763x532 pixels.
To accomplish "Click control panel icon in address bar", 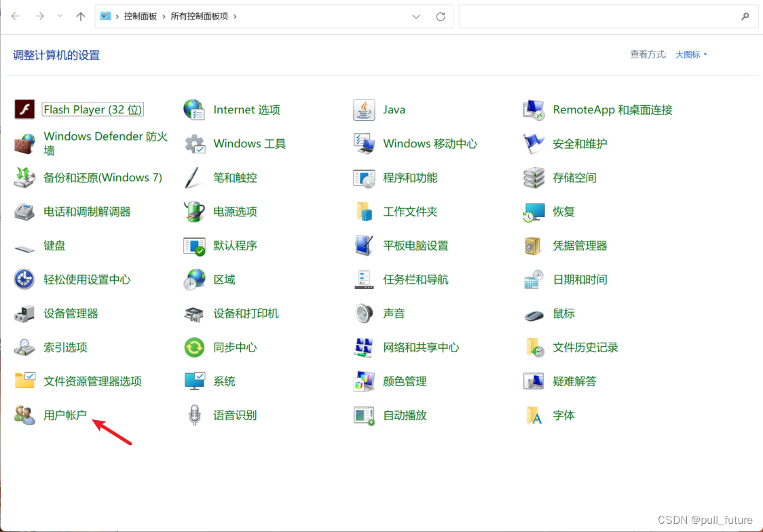I will click(x=106, y=16).
